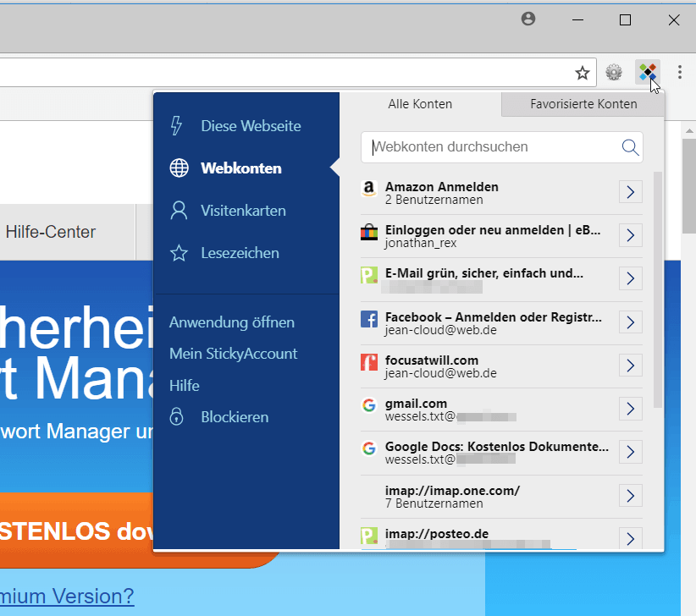
Task: Select the focusatwill.com account row
Action: (x=501, y=366)
